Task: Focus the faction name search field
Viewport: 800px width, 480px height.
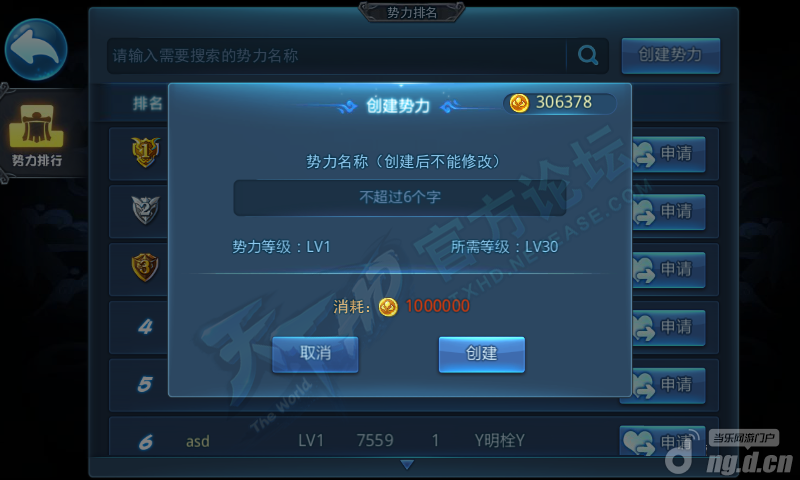Action: click(x=337, y=56)
